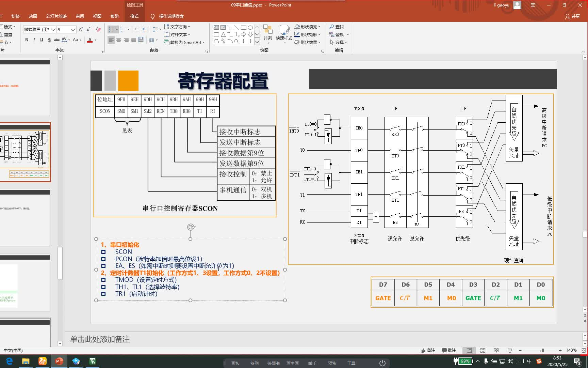Click the 查找 (Find) tool

coord(336,27)
